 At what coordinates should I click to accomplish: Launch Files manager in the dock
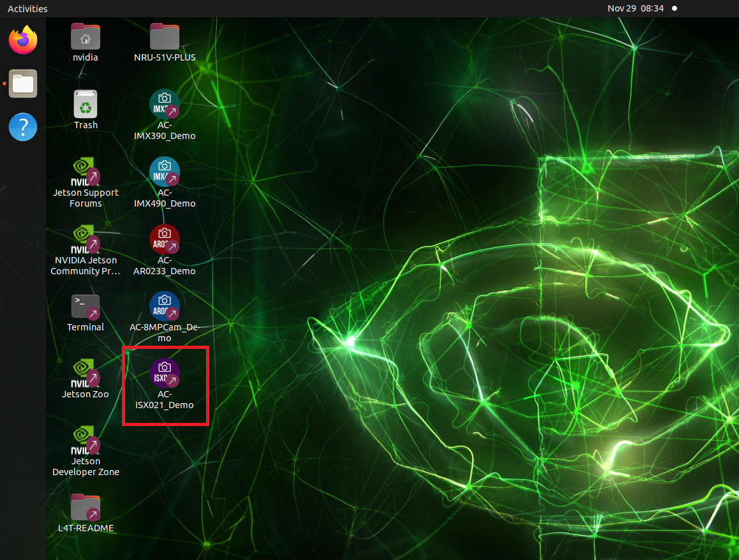(23, 84)
